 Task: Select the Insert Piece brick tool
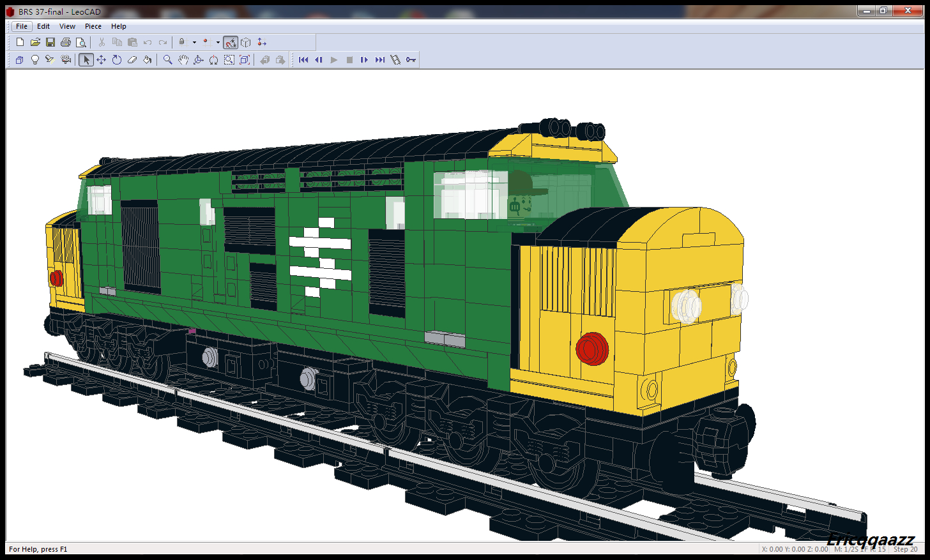point(20,60)
